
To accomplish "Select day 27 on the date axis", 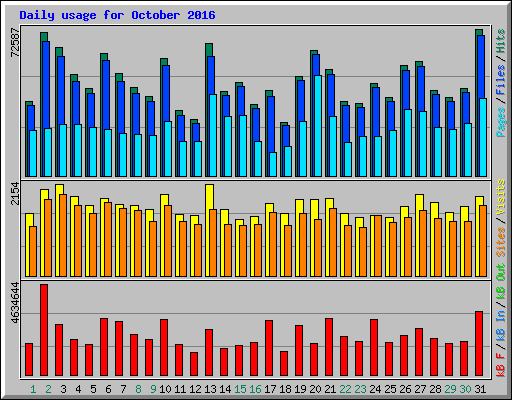I will pyautogui.click(x=420, y=389).
